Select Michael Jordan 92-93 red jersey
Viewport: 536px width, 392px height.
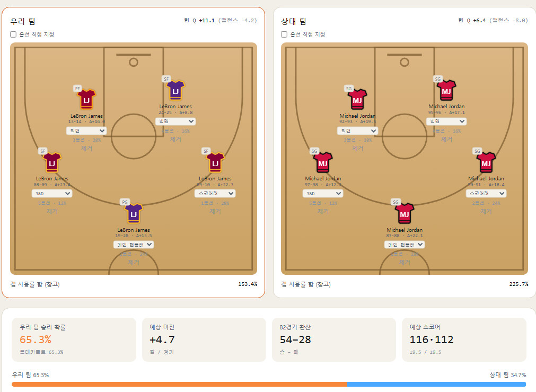coord(357,100)
